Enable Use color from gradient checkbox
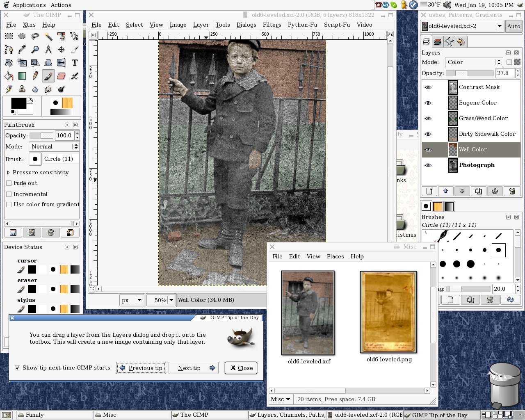 point(9,205)
